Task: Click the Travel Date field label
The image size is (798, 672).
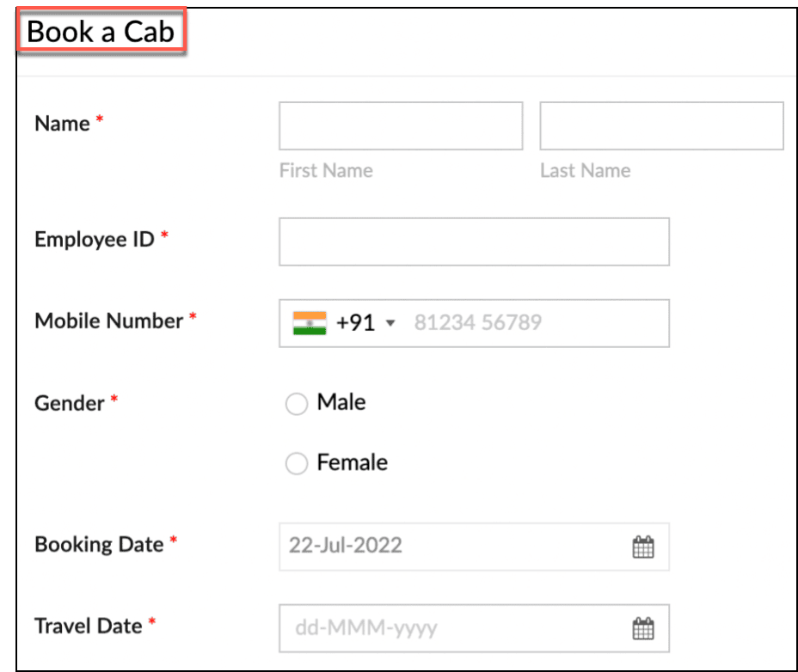Action: (x=89, y=626)
